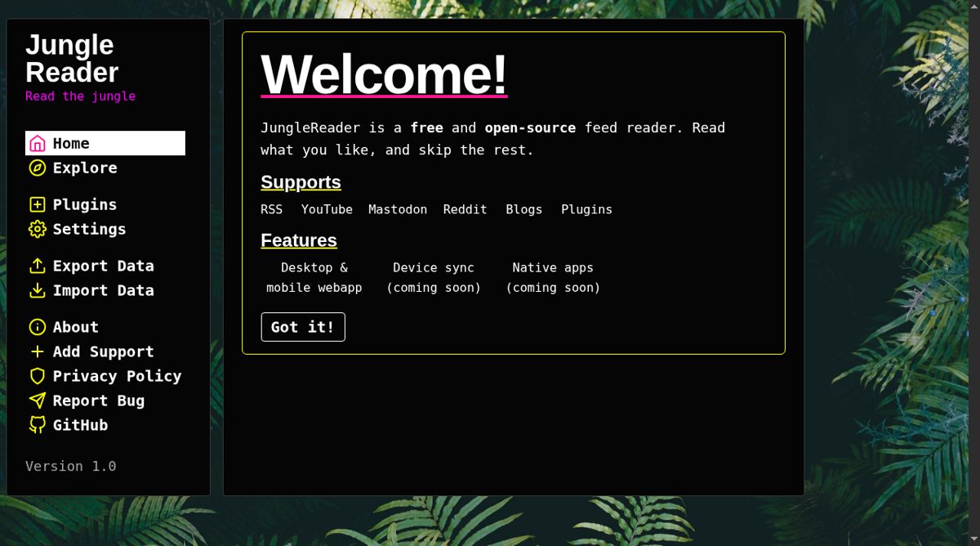Screen dimensions: 980x546
Task: Click the Plugins plus-square icon
Action: click(x=38, y=204)
